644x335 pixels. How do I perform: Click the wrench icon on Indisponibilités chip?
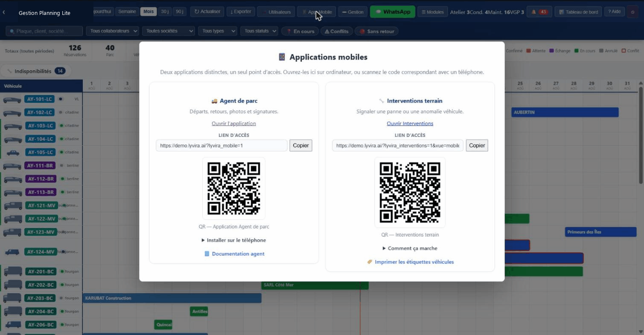tap(9, 71)
